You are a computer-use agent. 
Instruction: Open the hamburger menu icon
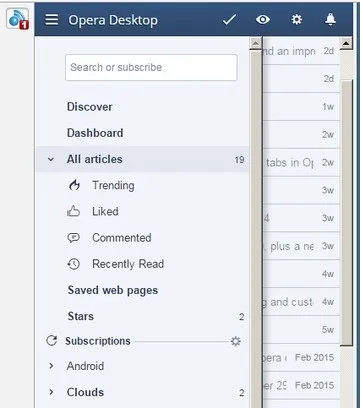[51, 20]
